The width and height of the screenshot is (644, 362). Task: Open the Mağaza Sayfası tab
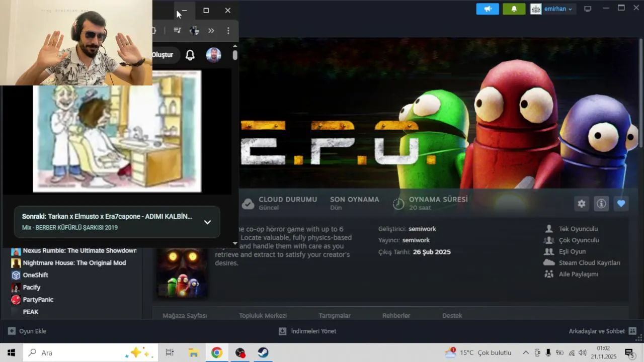coord(185,315)
